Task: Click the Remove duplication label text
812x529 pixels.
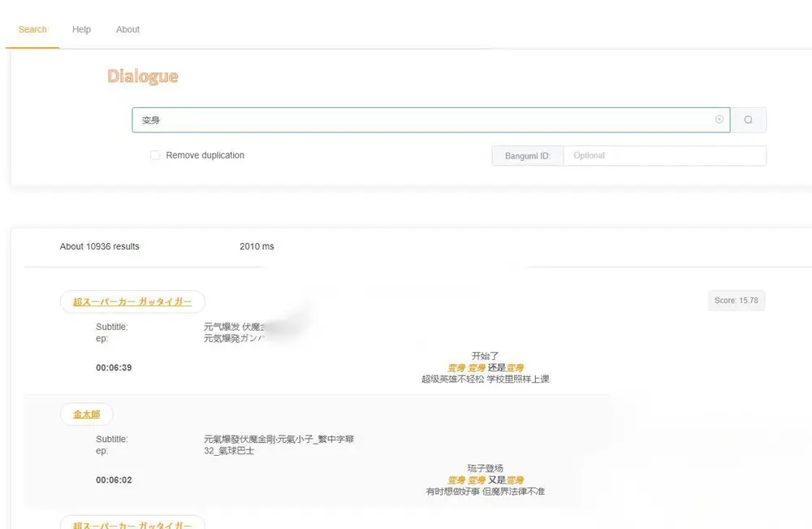Action: 205,155
